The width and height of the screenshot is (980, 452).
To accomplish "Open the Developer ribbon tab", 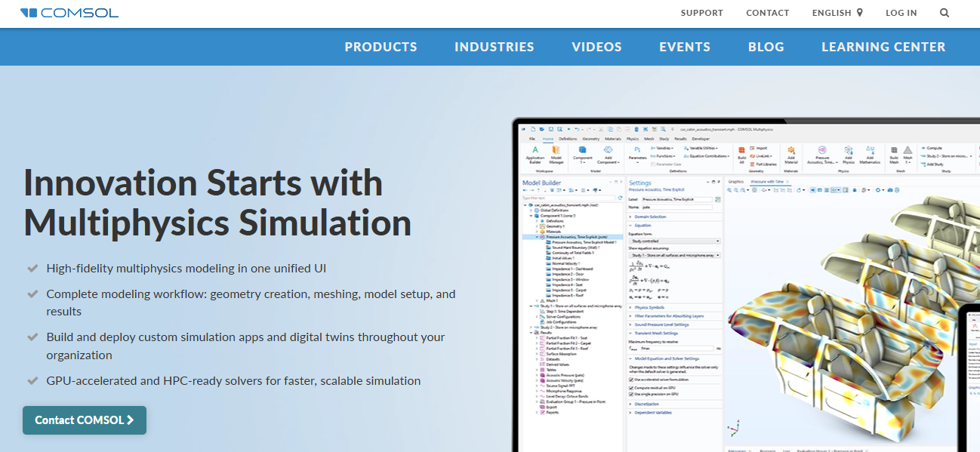I will [701, 139].
